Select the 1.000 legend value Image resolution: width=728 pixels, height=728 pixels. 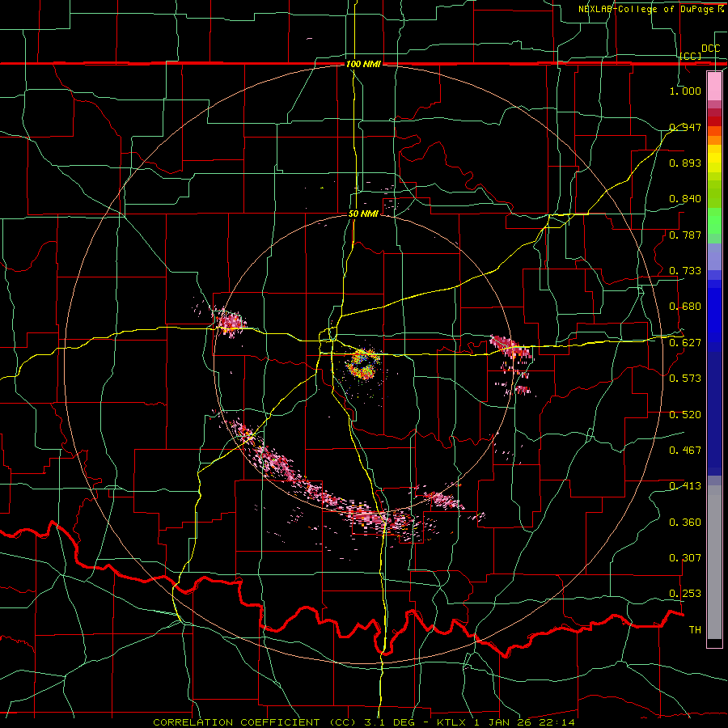[x=685, y=91]
